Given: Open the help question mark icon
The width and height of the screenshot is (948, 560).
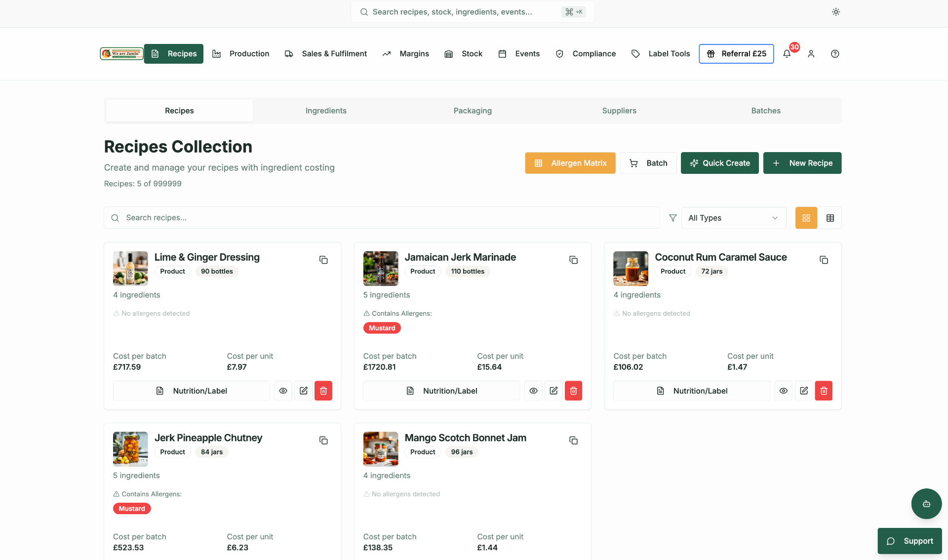Looking at the screenshot, I should pos(835,54).
